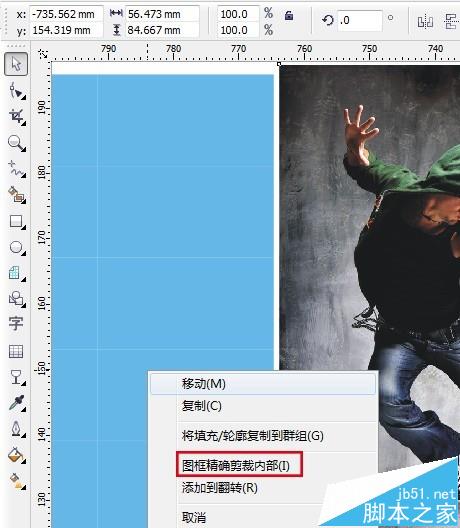Choose 移动(M) from context menu

pos(263,384)
